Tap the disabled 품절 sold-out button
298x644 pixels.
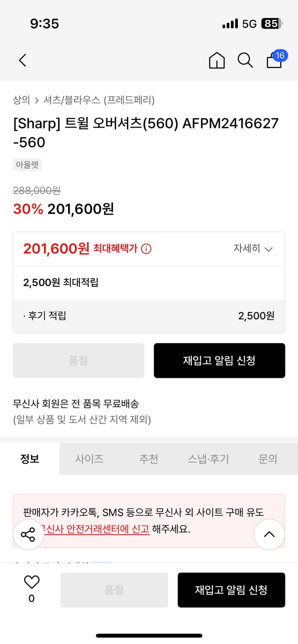click(79, 361)
